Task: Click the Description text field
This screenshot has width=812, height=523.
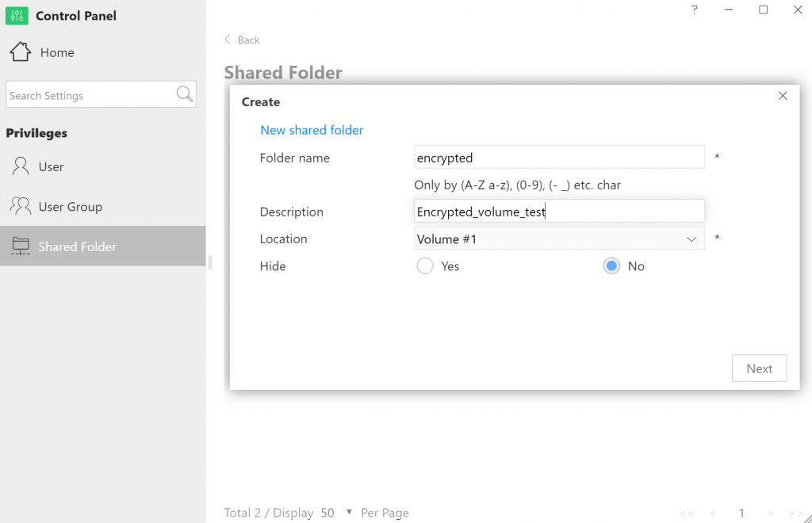Action: [559, 212]
